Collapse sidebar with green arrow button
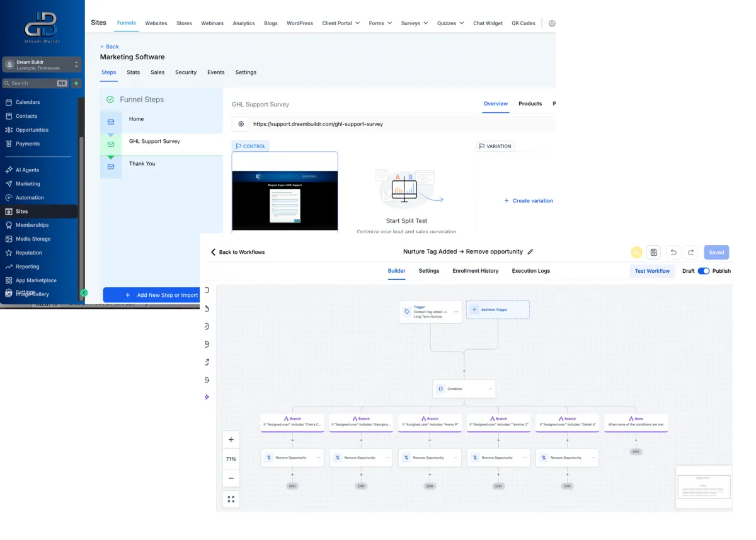The height and width of the screenshot is (540, 756). 84,293
